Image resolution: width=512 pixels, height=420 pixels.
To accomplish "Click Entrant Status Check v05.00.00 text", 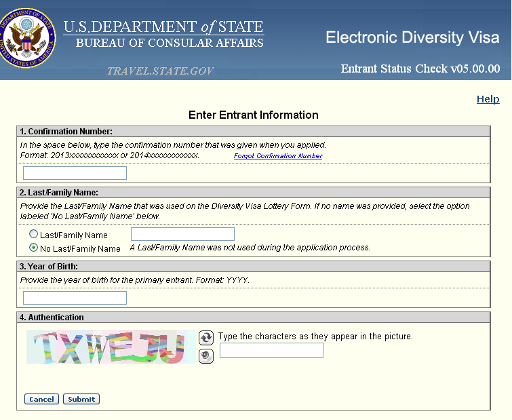I will pyautogui.click(x=420, y=69).
